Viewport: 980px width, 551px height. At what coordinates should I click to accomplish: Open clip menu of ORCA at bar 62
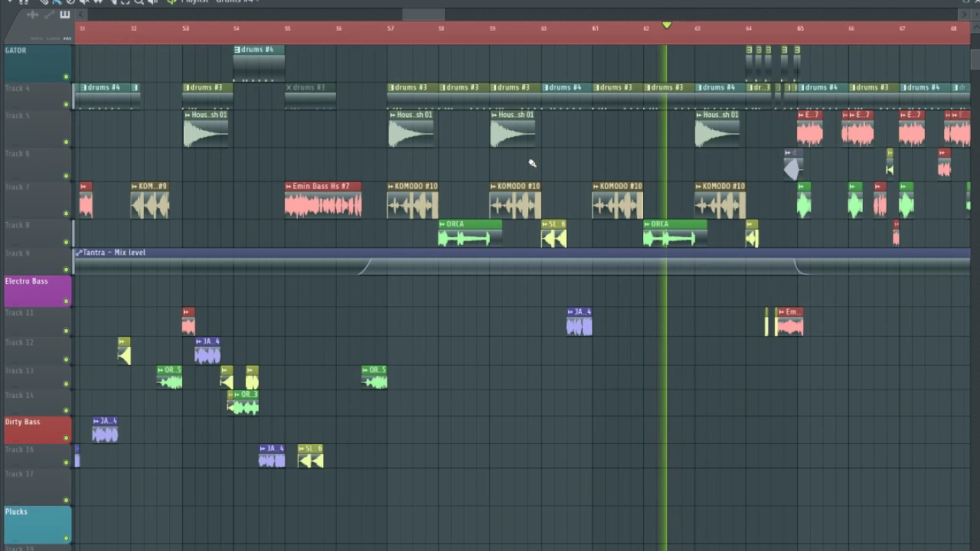point(647,224)
